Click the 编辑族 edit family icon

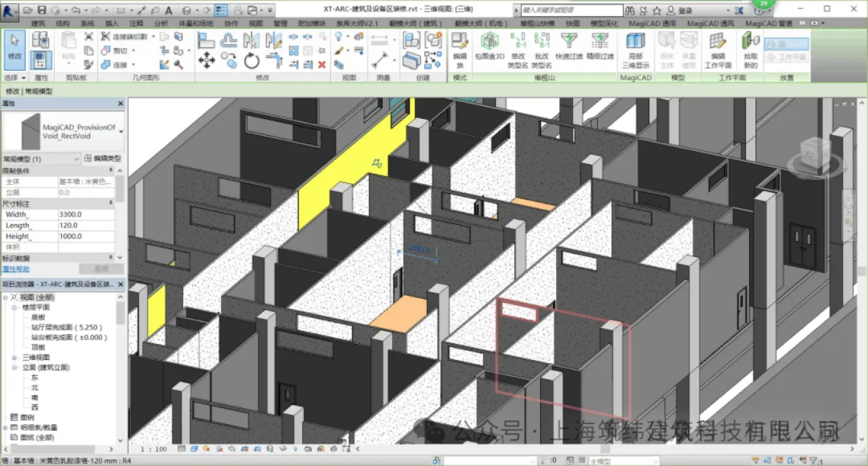pyautogui.click(x=460, y=51)
